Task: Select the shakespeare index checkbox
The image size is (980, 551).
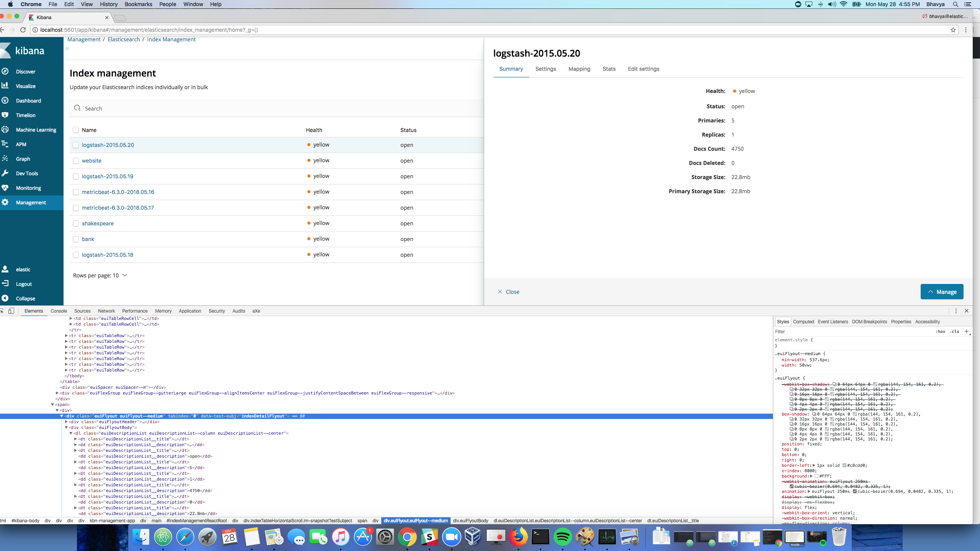Action: point(76,223)
